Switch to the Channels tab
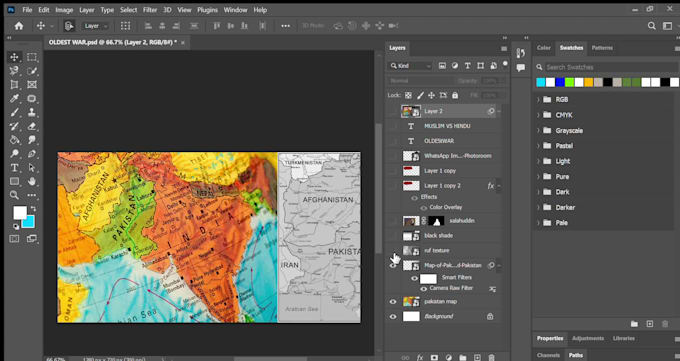The width and height of the screenshot is (680, 361). coord(548,355)
